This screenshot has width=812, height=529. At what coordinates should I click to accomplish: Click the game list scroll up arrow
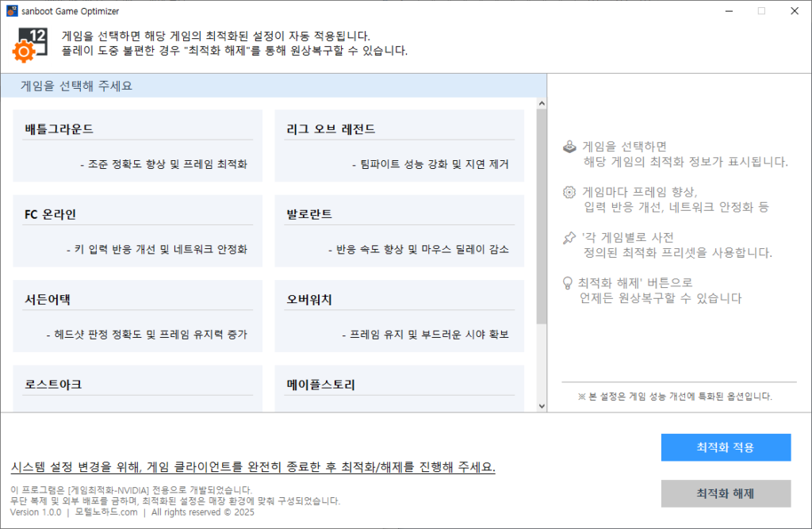(542, 104)
